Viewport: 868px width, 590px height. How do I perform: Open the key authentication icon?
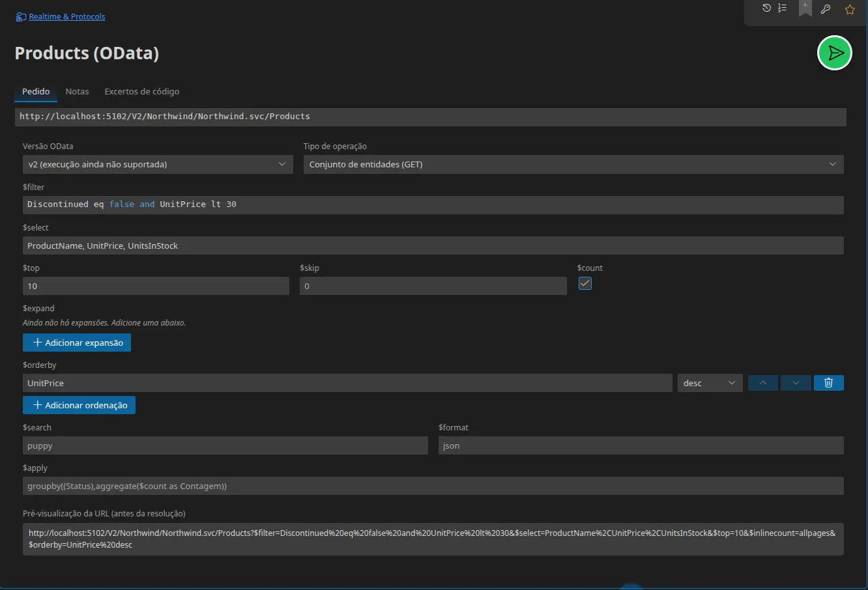click(x=826, y=9)
